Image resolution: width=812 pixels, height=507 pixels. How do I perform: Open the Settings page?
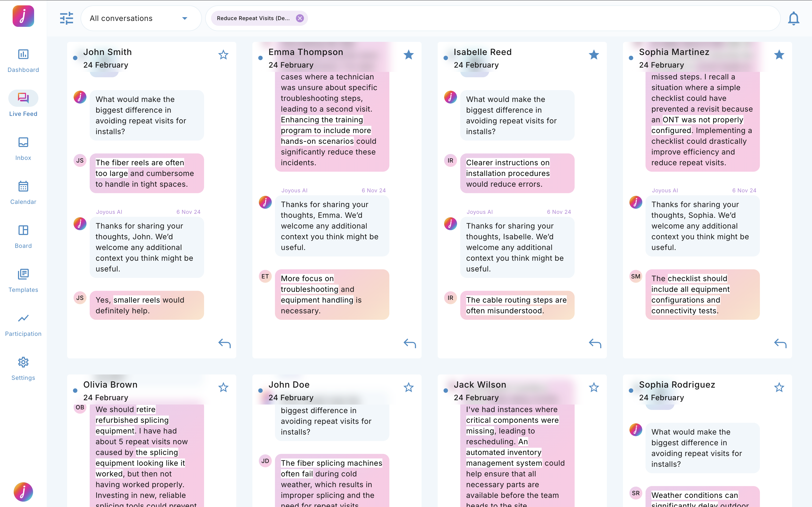23,369
